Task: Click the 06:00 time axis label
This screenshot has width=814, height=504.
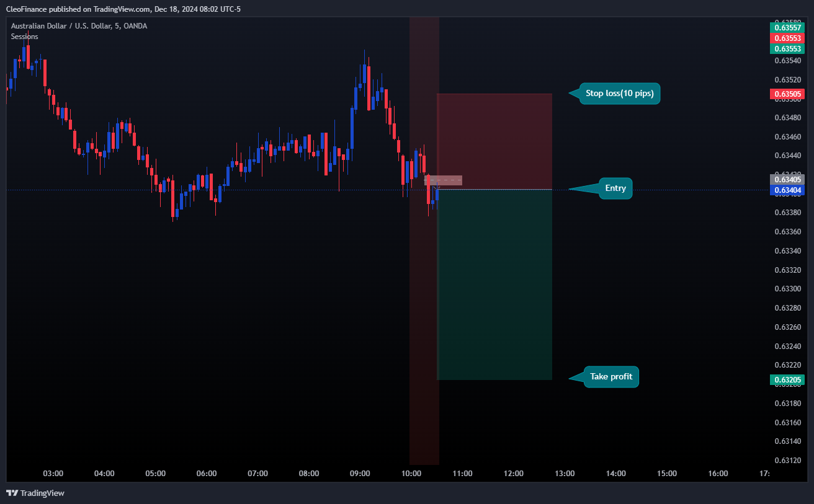Action: (x=207, y=474)
